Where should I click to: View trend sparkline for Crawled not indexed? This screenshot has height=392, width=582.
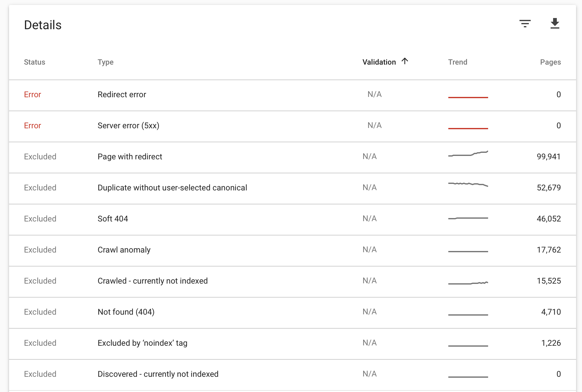(468, 283)
